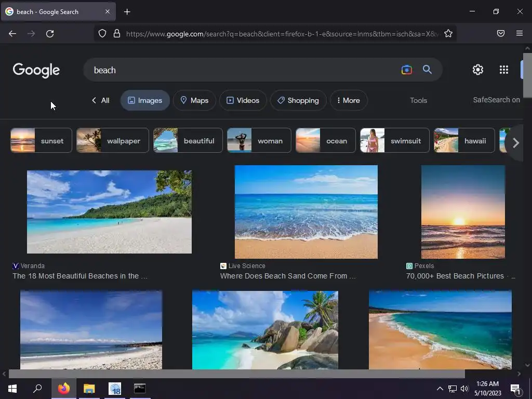Screen dimensions: 532x399
Task: Open Firefox hamburger menu
Action: (520, 33)
